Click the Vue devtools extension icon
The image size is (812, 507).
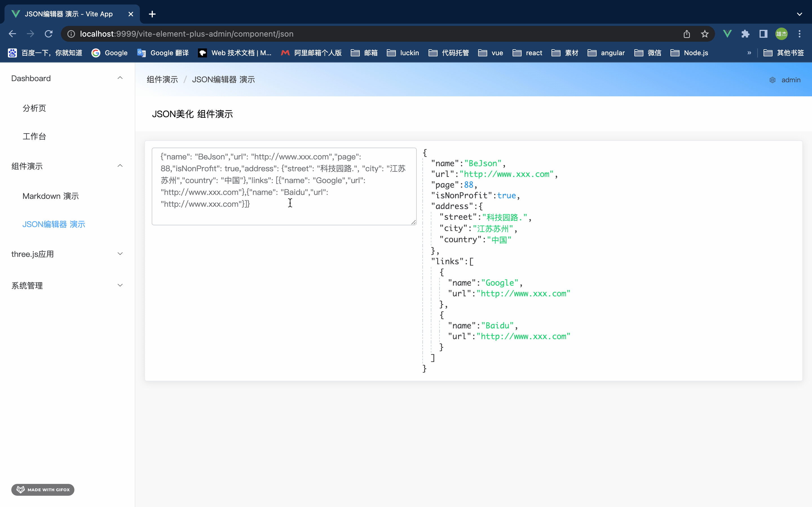pos(727,34)
